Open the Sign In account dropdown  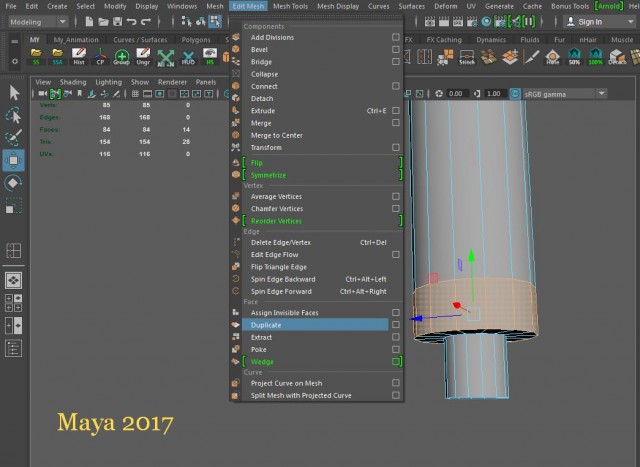pos(599,22)
